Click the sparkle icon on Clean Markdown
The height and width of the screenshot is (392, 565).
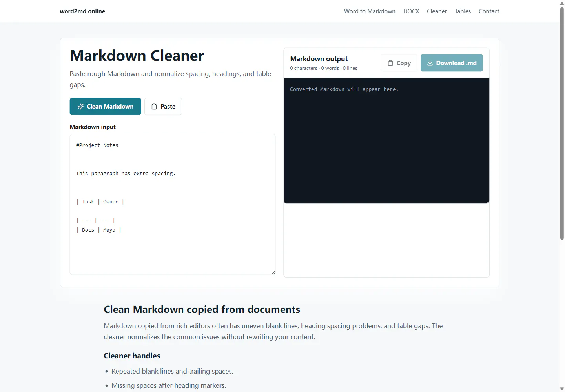80,107
